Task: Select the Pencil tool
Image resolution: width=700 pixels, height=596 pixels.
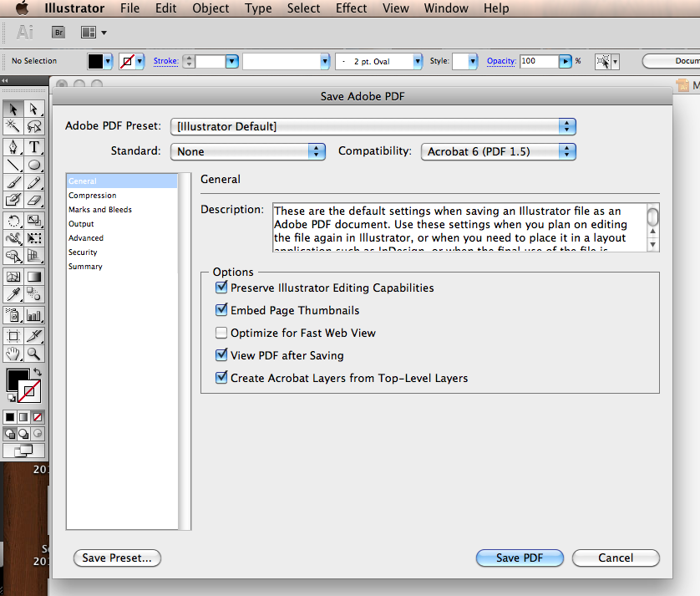Action: coord(34,182)
